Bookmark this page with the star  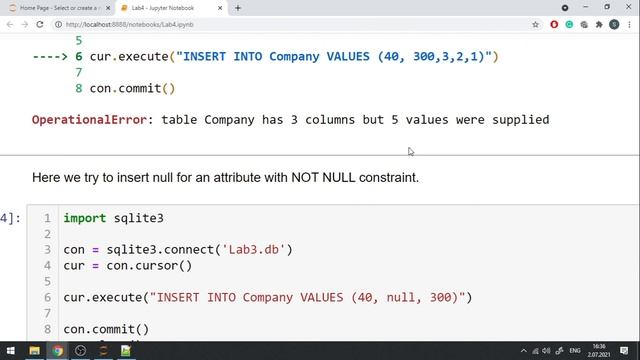pos(536,24)
